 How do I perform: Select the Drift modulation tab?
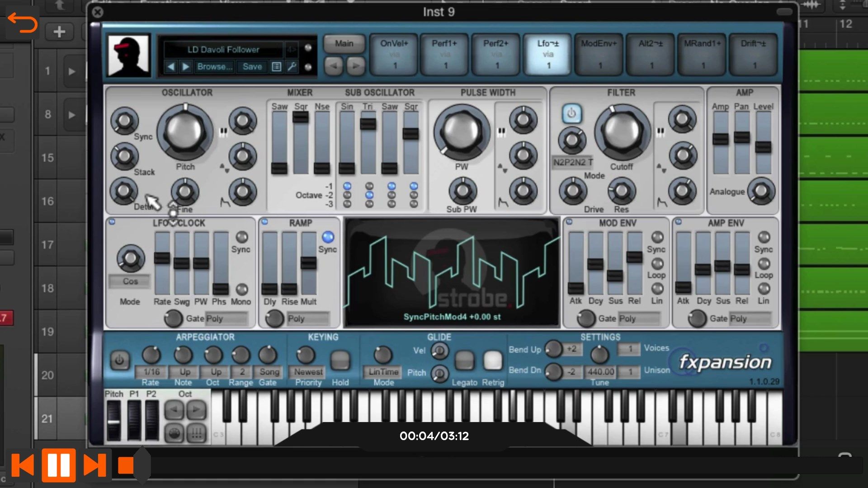click(753, 54)
